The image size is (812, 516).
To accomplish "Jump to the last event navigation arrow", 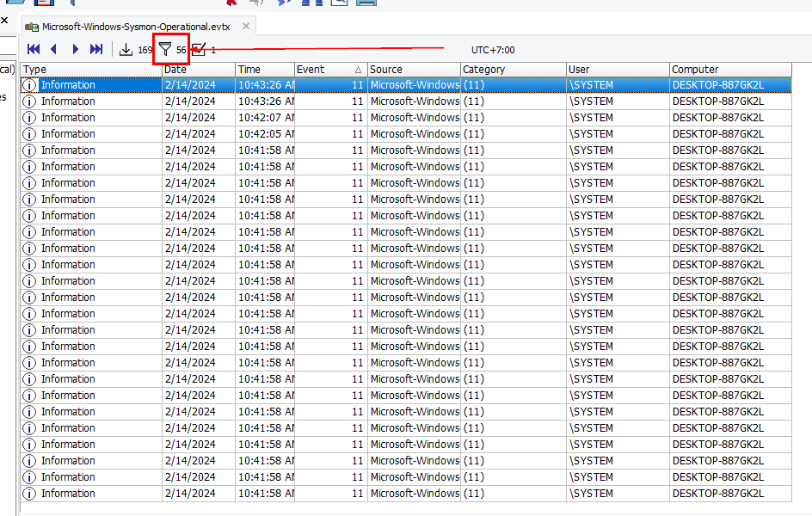I will (96, 50).
